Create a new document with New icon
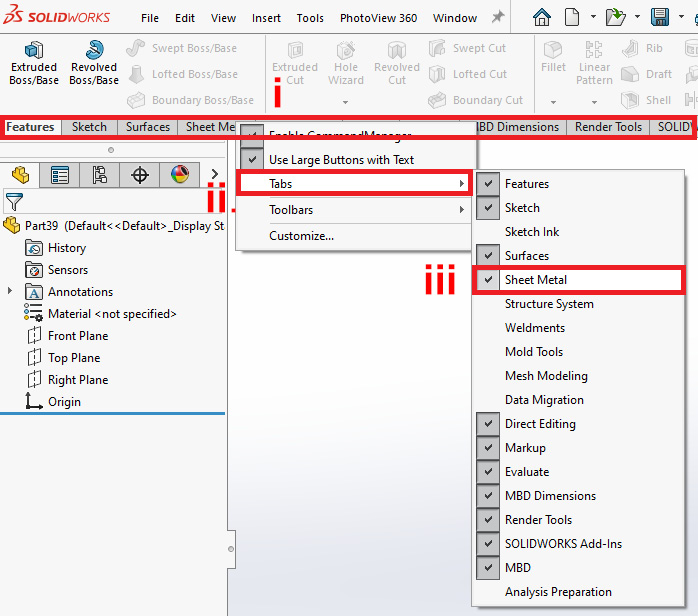The width and height of the screenshot is (698, 616). [572, 17]
